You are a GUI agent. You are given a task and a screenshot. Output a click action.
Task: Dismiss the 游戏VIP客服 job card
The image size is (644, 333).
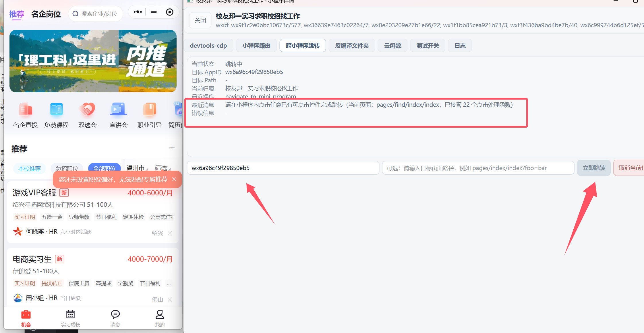point(170,233)
